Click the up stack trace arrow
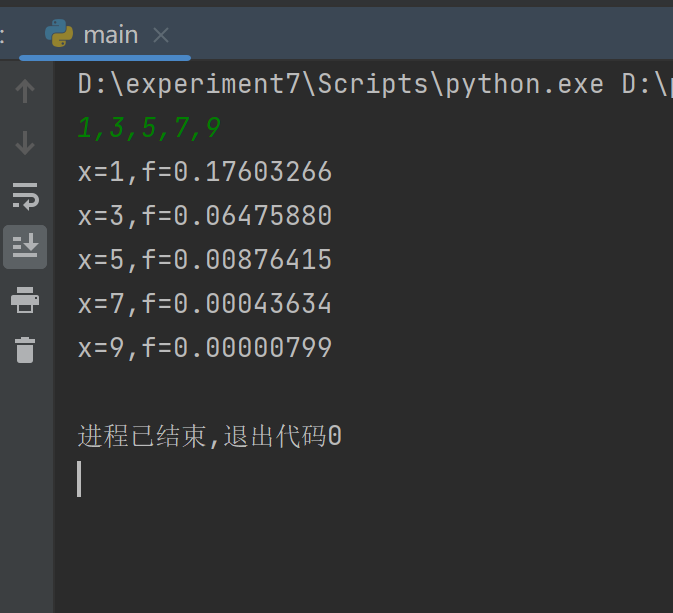This screenshot has width=673, height=613. pyautogui.click(x=25, y=92)
